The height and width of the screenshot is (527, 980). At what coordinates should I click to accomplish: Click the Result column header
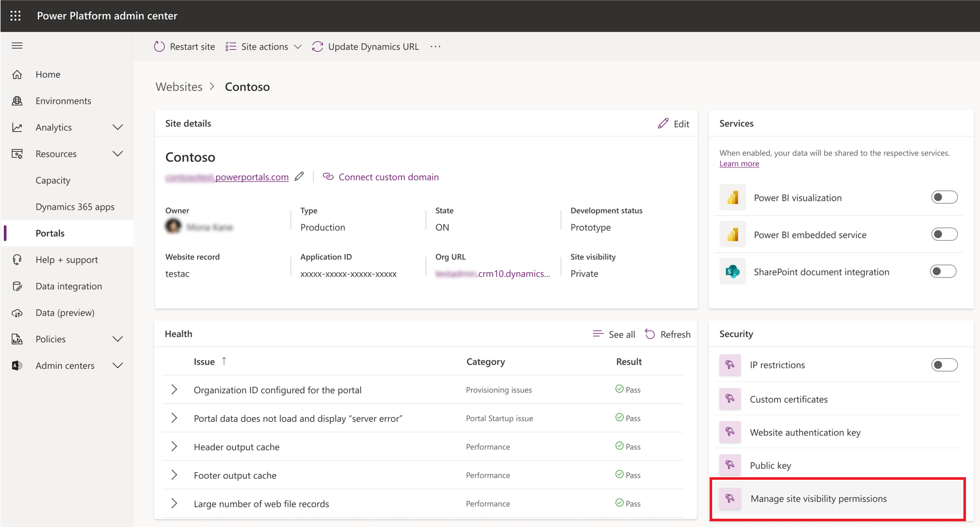point(629,362)
